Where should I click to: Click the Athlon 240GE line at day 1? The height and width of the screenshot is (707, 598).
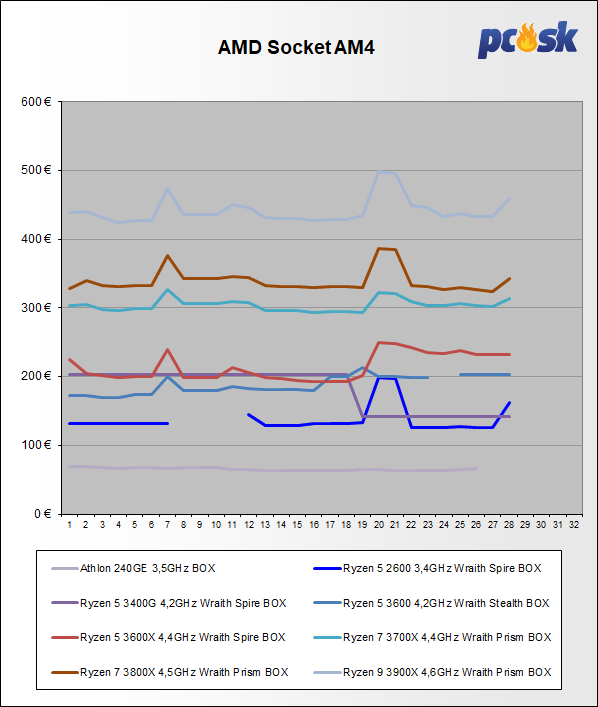tap(69, 467)
